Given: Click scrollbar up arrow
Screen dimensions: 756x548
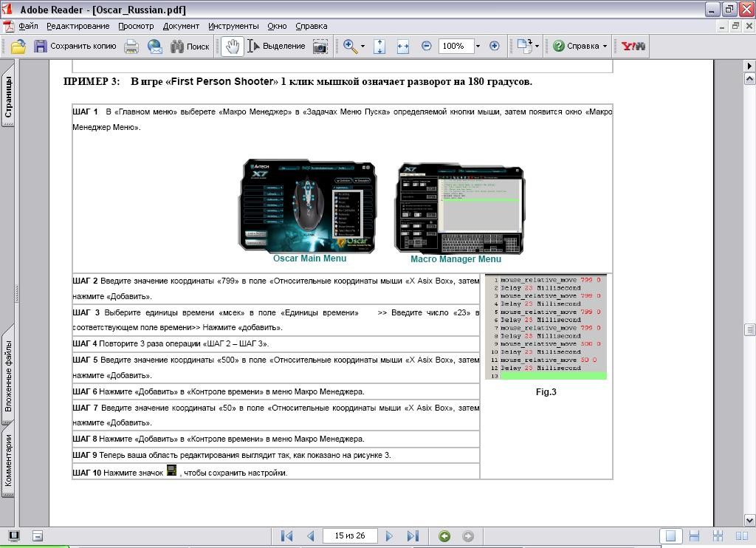Looking at the screenshot, I should [x=750, y=78].
